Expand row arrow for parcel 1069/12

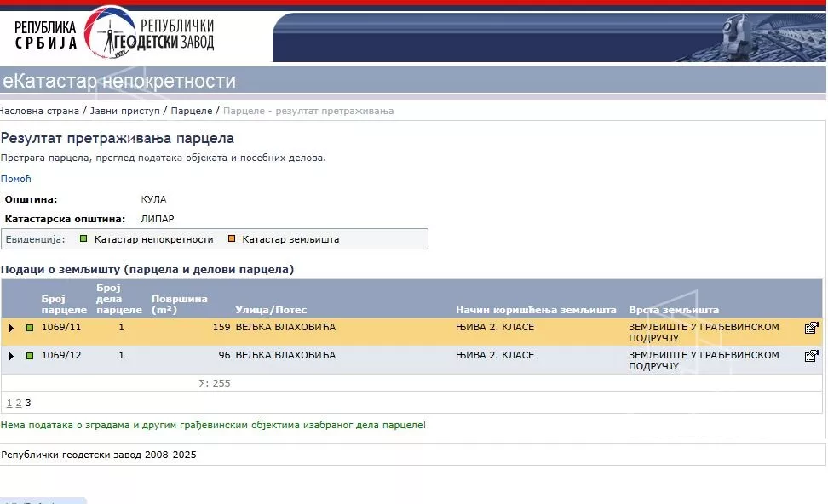(x=11, y=356)
